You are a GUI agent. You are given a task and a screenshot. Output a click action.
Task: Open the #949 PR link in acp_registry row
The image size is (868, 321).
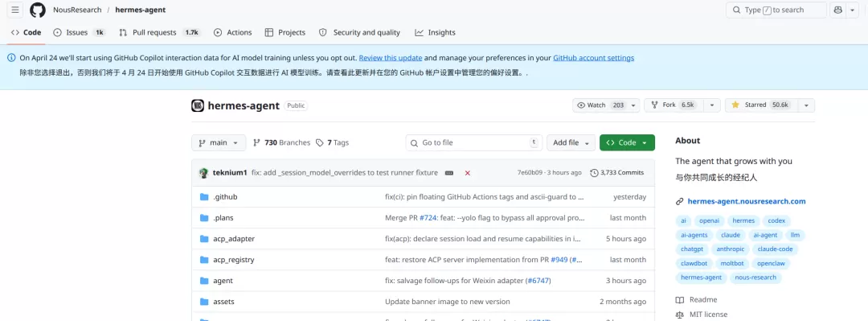559,260
